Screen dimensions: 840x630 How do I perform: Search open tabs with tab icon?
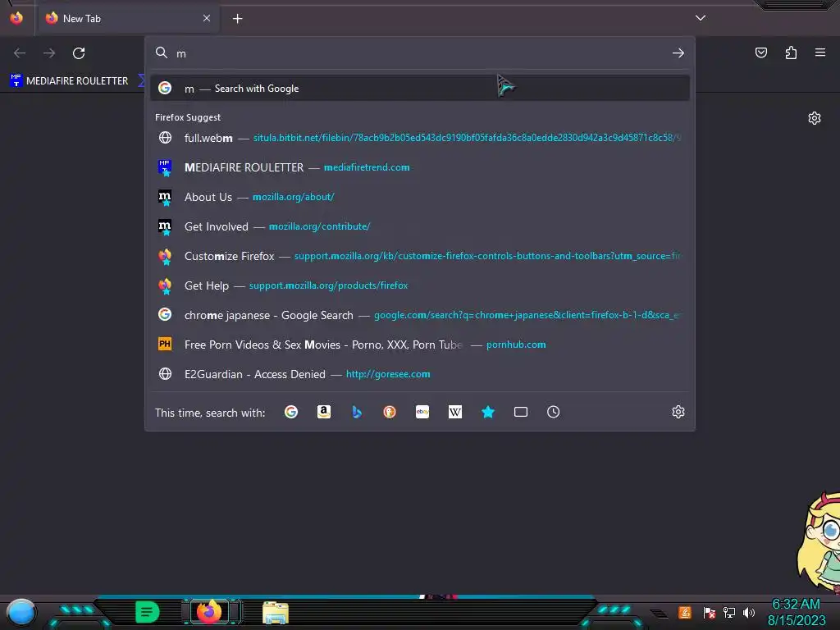coord(521,412)
